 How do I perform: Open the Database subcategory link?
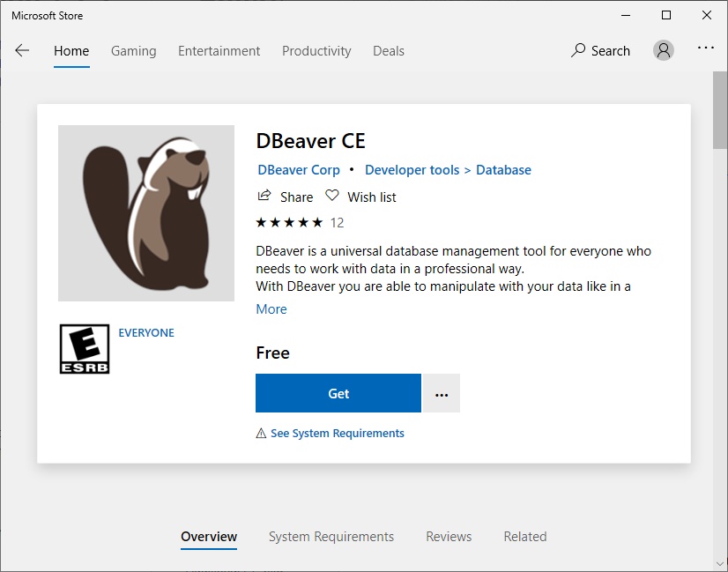pos(504,170)
